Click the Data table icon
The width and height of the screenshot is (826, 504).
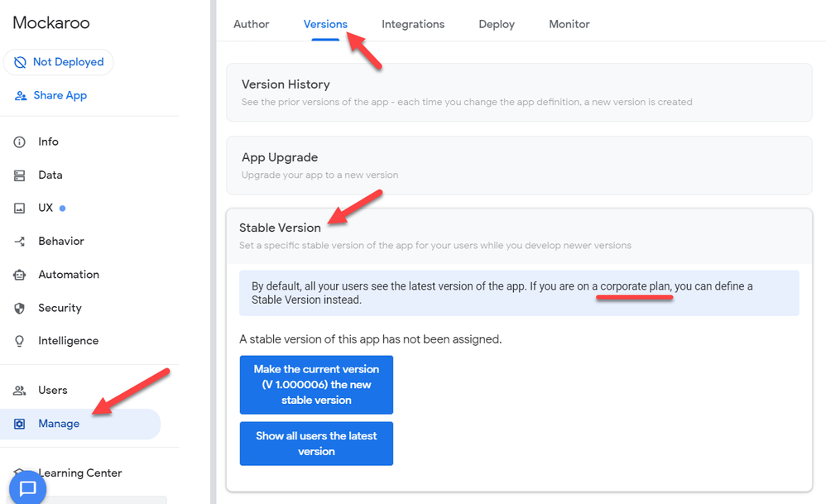click(20, 175)
